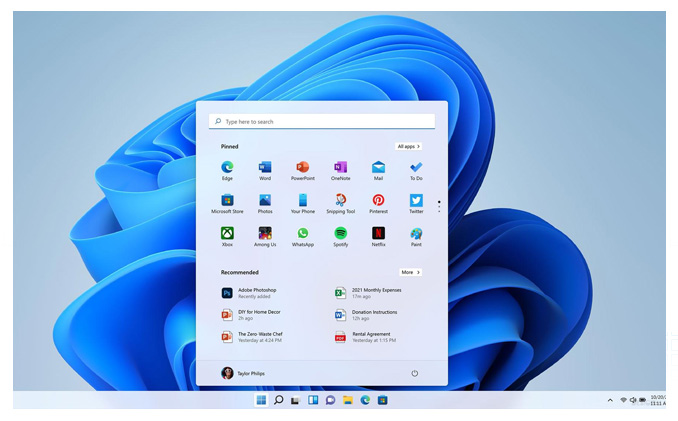Open the Netflix app

pyautogui.click(x=378, y=236)
